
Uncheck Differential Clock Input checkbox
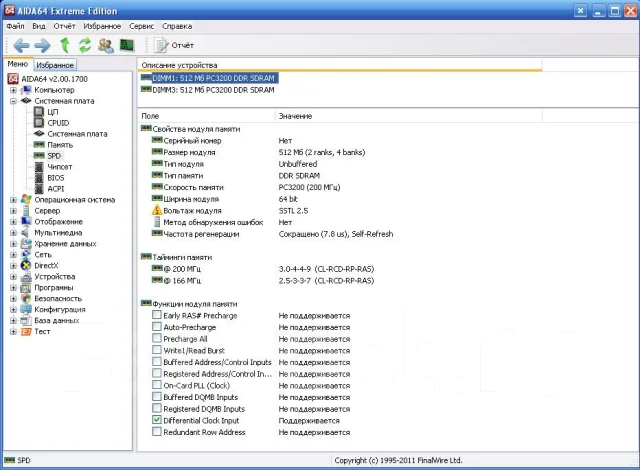(x=157, y=420)
